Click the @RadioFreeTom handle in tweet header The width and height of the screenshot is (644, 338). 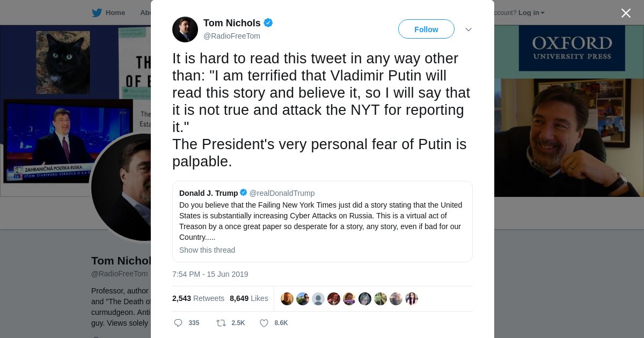(232, 36)
